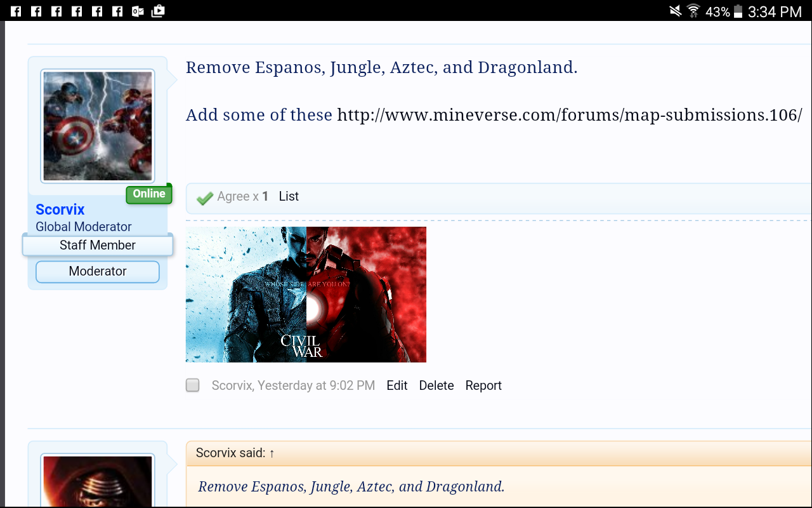This screenshot has height=508, width=812.
Task: Click the 'Add some of these' text
Action: coord(259,115)
